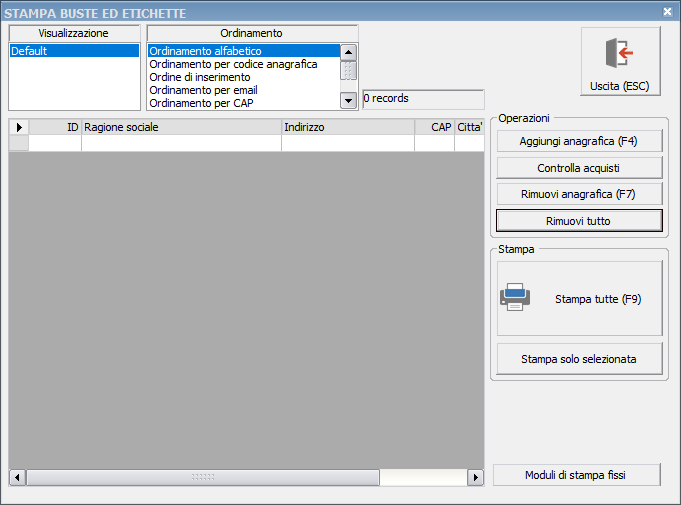Select Ordinamento per codice anagrafica
The image size is (681, 505).
[244, 64]
